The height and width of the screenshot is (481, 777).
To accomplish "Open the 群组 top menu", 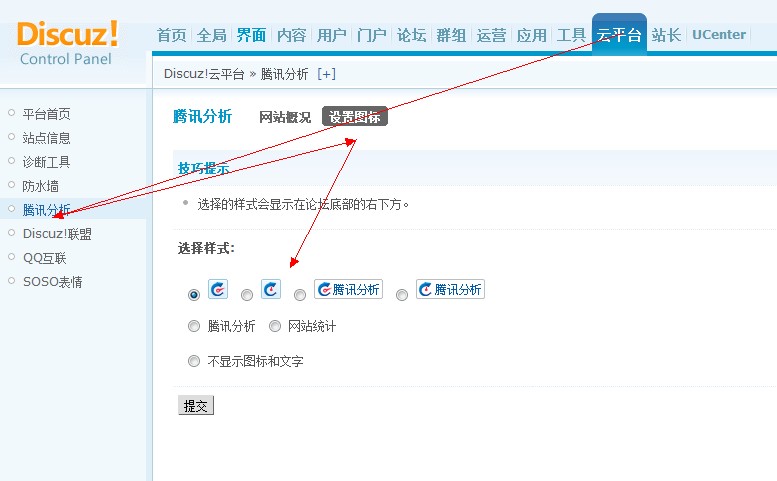I will (451, 35).
